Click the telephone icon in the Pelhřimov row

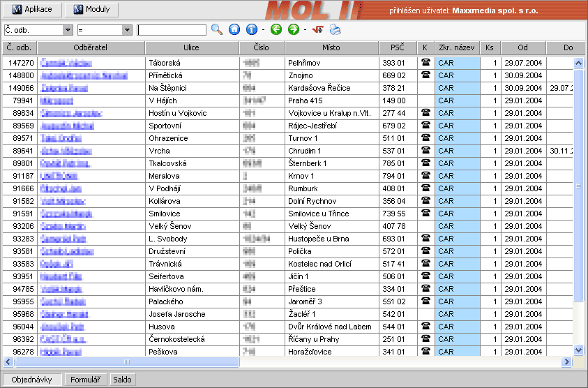pyautogui.click(x=425, y=63)
